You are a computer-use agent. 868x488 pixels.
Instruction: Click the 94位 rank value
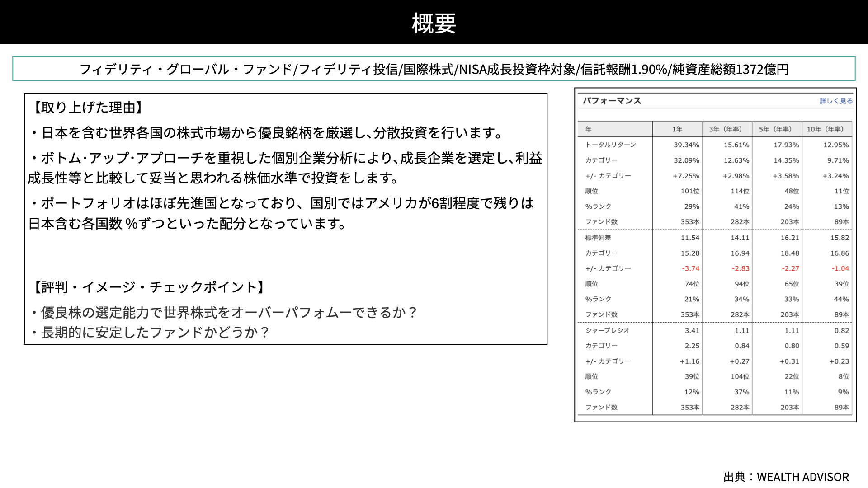(x=742, y=284)
